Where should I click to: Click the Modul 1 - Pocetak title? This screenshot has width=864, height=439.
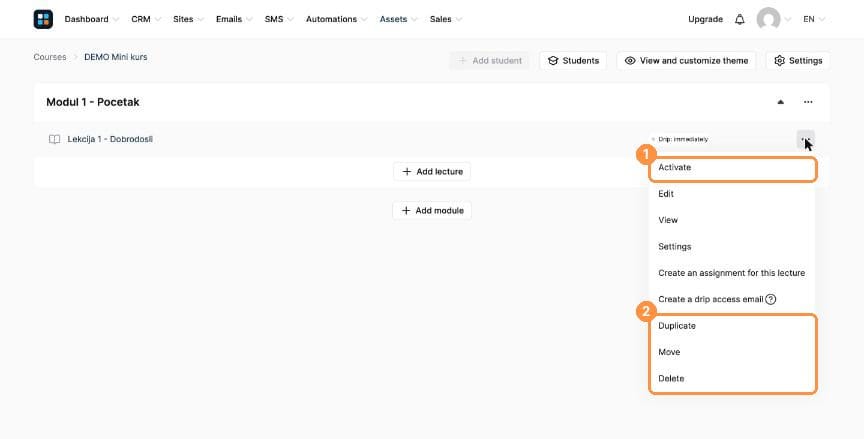[x=93, y=102]
